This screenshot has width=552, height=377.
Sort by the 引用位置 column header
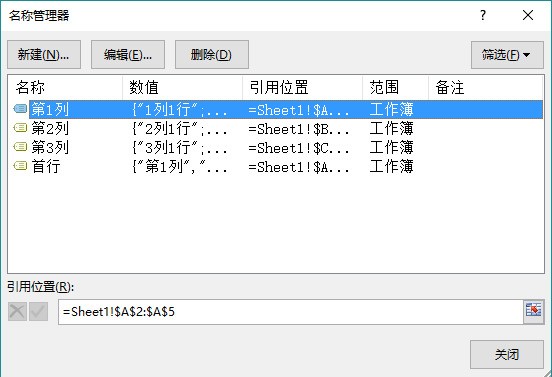pyautogui.click(x=302, y=87)
